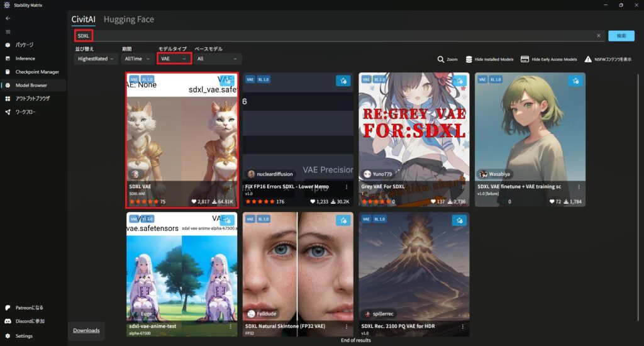This screenshot has height=346, width=644.
Task: Toggle NSFWコンテンツを表示
Action: pyautogui.click(x=608, y=59)
